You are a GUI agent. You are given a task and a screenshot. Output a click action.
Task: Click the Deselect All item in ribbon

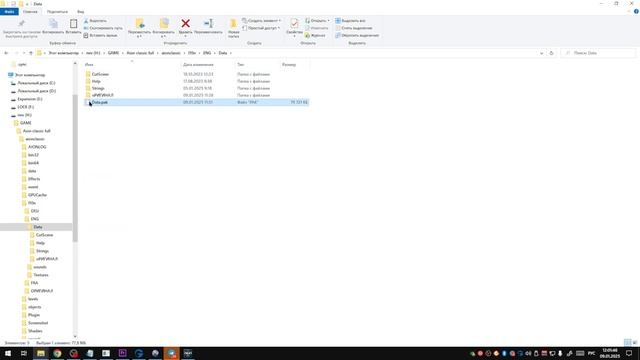[354, 28]
